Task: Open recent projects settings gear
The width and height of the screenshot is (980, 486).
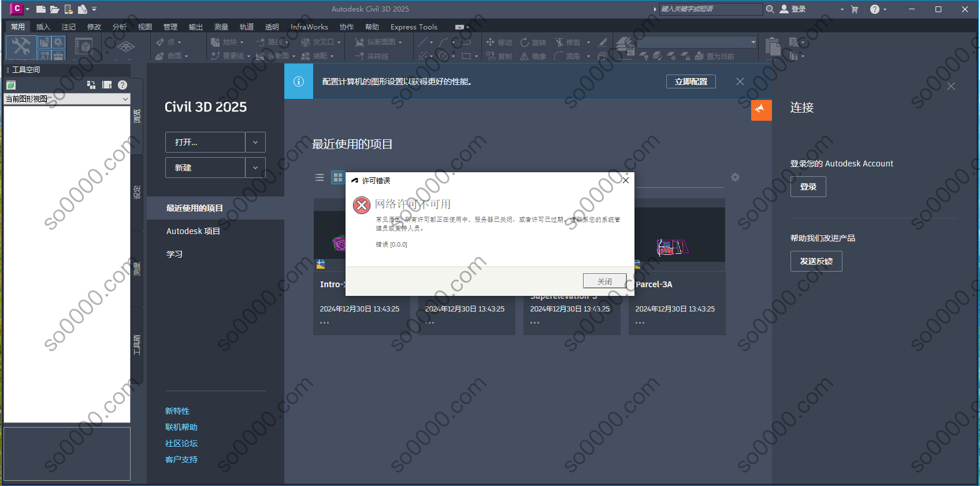Action: (x=735, y=177)
